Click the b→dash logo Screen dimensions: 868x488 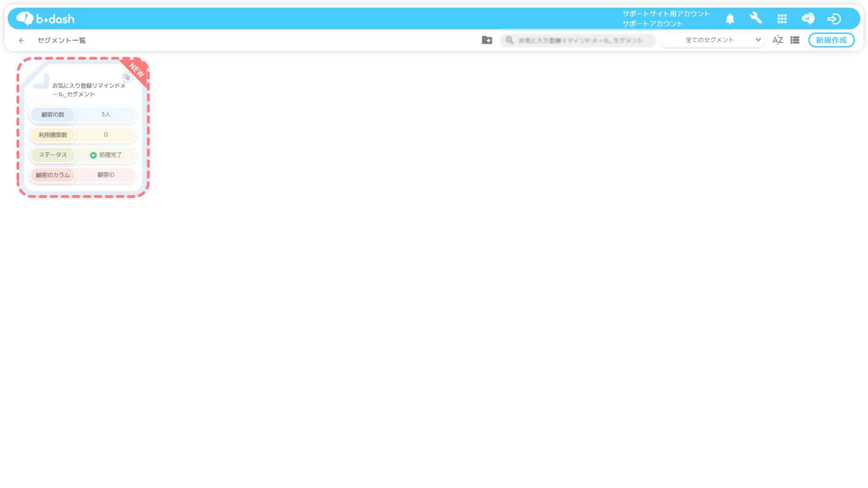pos(45,18)
